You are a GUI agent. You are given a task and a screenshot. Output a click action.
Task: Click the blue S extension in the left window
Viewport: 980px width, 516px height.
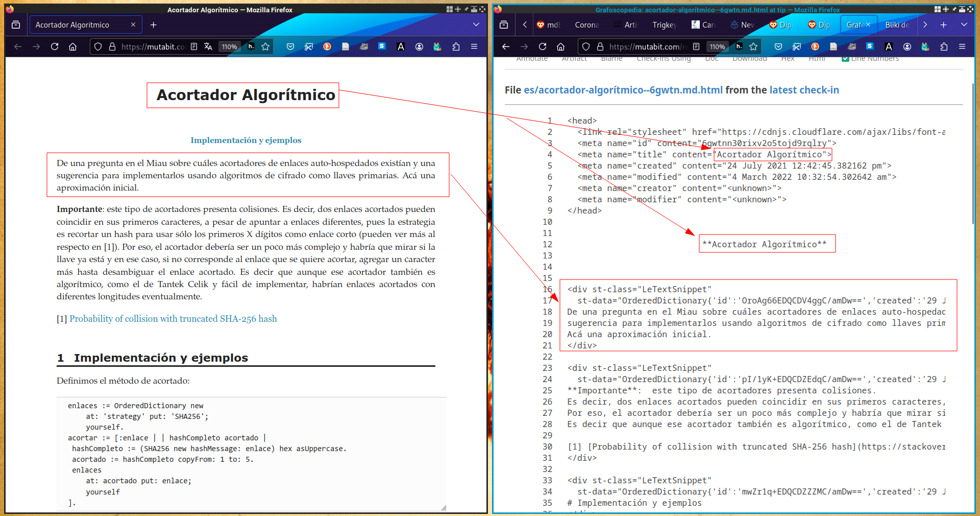pyautogui.click(x=382, y=46)
